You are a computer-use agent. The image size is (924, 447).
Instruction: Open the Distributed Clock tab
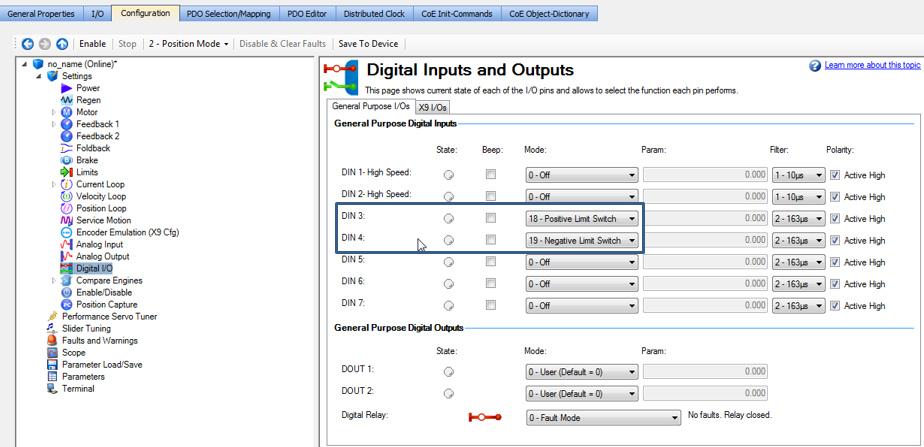(374, 14)
